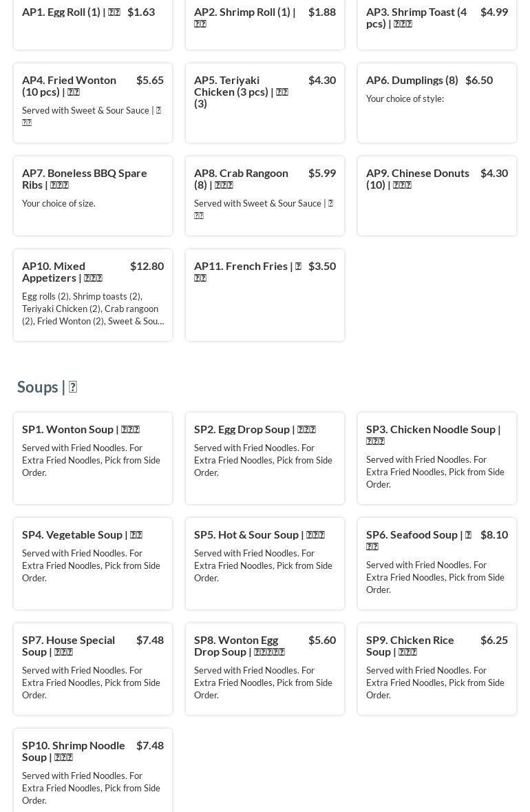Add AP4 Fried Wonton to order
This screenshot has width=530, height=812.
coord(92,103)
